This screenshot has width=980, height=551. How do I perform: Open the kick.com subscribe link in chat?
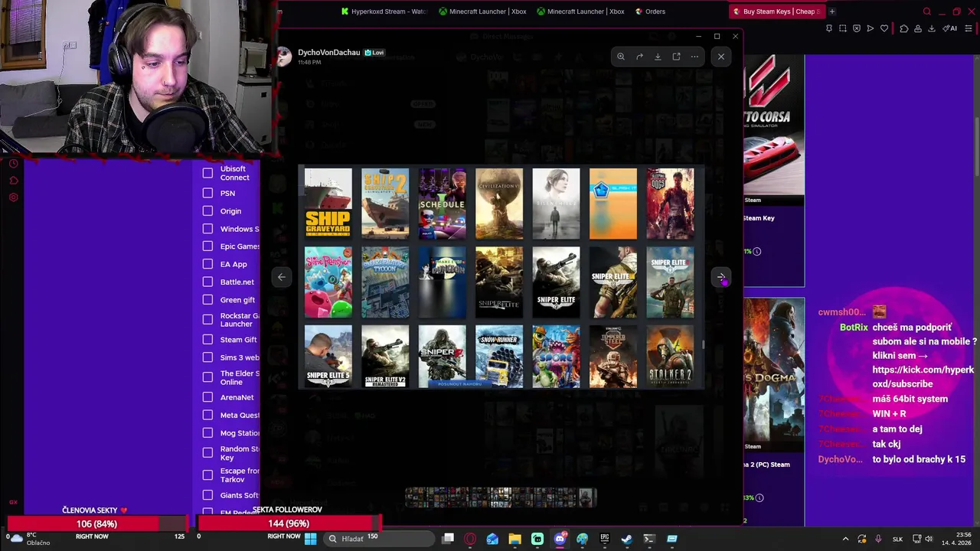point(923,377)
